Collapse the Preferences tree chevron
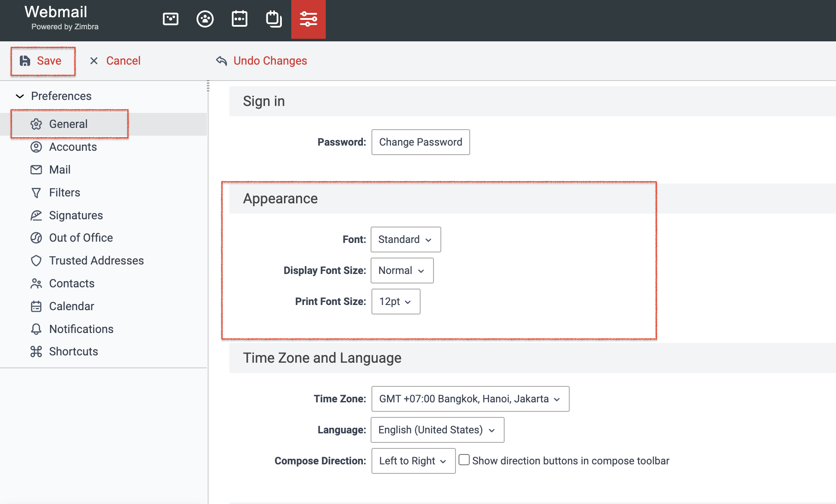This screenshot has width=836, height=504. pos(19,96)
